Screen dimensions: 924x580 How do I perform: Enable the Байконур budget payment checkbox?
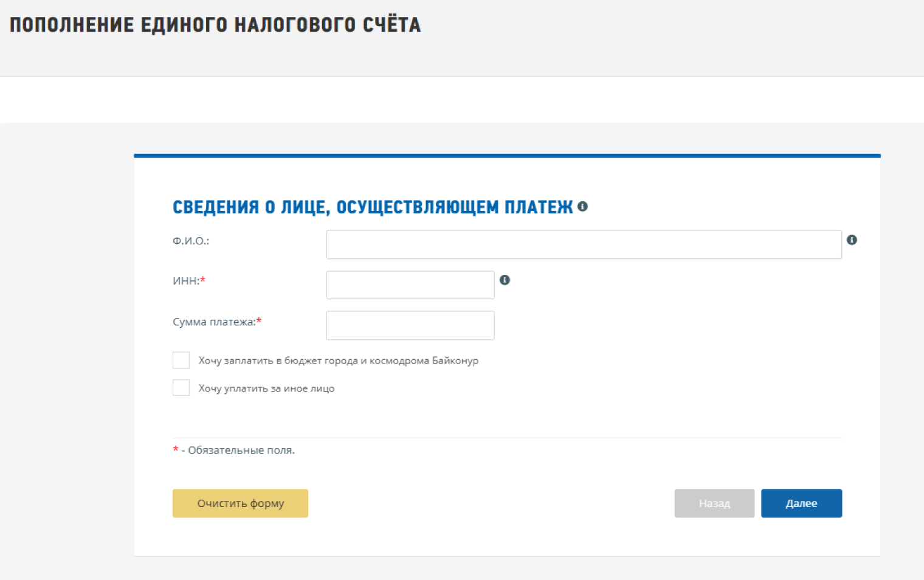(x=181, y=361)
